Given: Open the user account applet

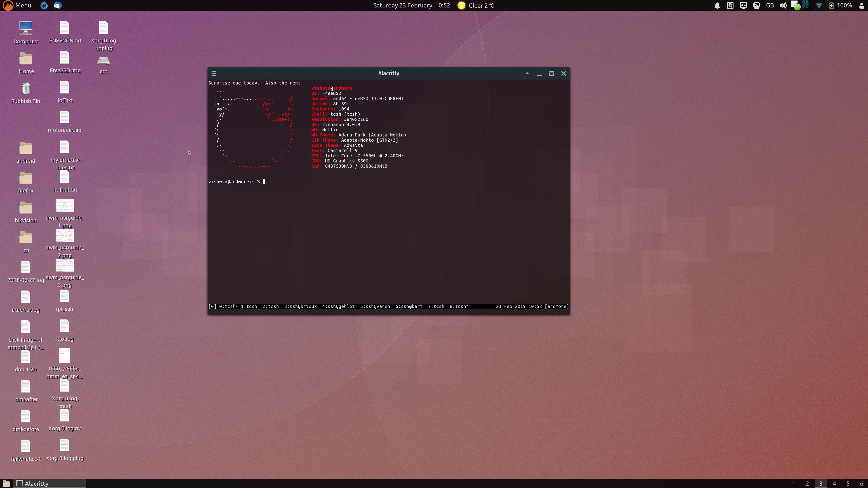Looking at the screenshot, I should (x=862, y=5).
